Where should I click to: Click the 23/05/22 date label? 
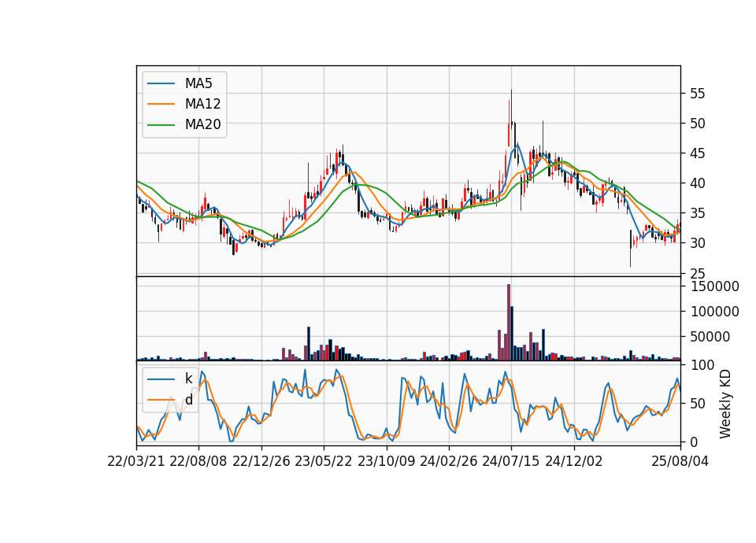(324, 462)
